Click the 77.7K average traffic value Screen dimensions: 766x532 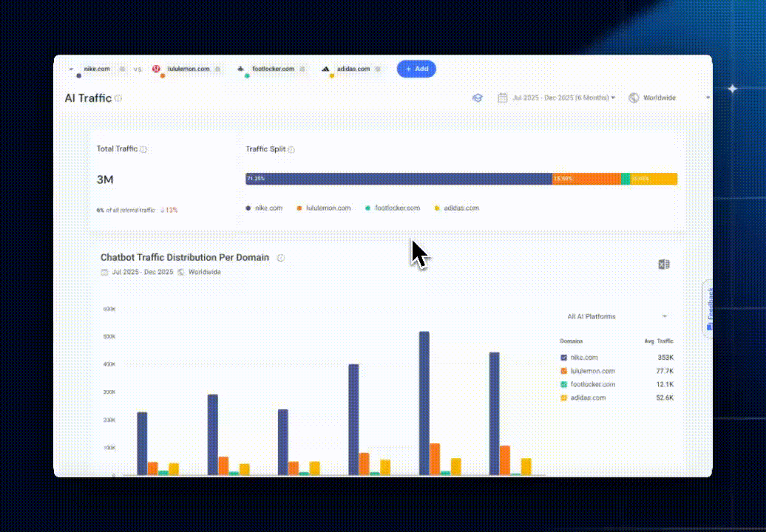tap(665, 371)
